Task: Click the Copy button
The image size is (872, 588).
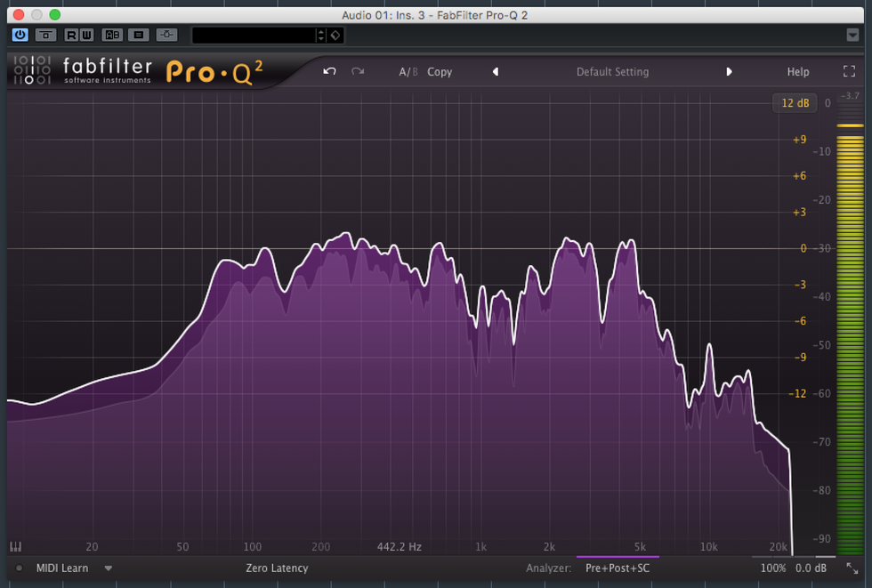Action: (x=440, y=72)
